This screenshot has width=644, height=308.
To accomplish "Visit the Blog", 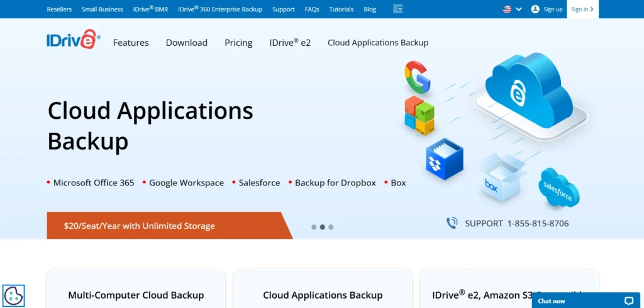I will click(x=370, y=9).
